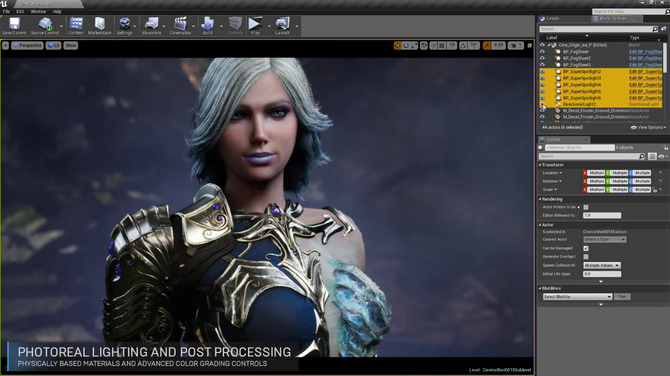Open scale snap 0.25 value dropdown
Screen dimensions: 670x376
click(x=498, y=45)
